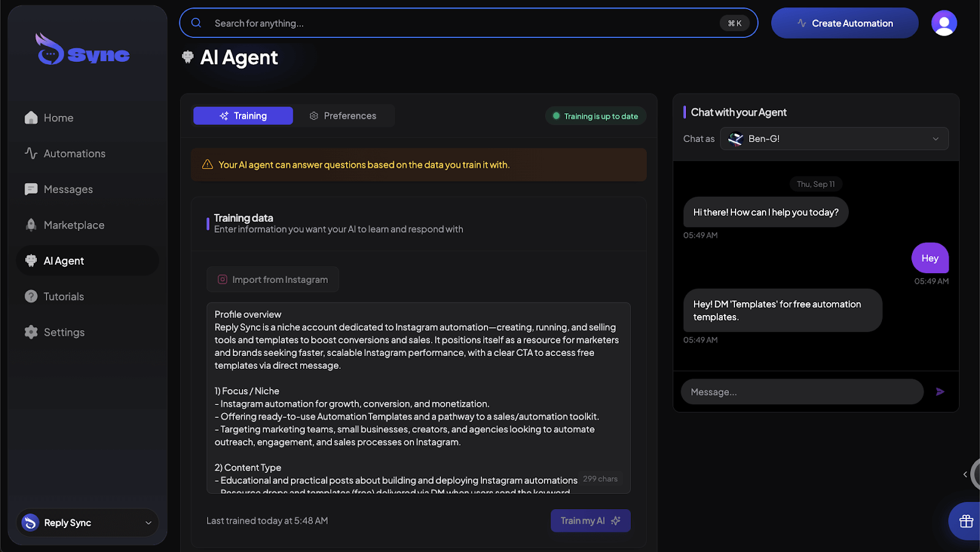Click the Home icon in the sidebar
Screen dimensions: 980x552
tap(30, 118)
